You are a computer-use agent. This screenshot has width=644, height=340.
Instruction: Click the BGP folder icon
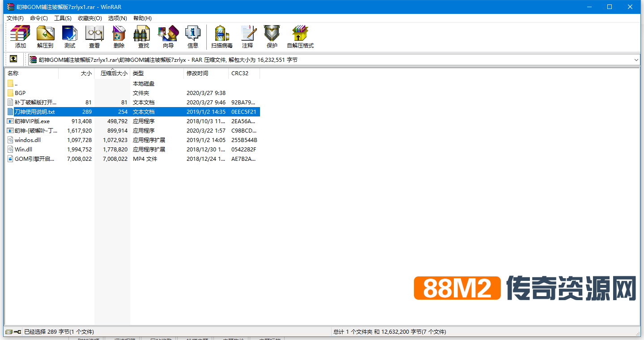point(10,93)
